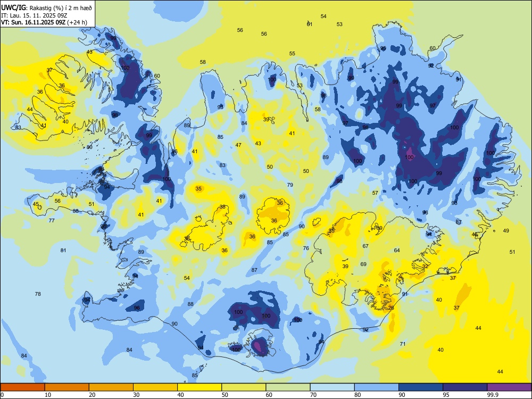Click the 40–50 bright yellow legend swatch
The width and height of the screenshot is (532, 399).
pos(199,387)
